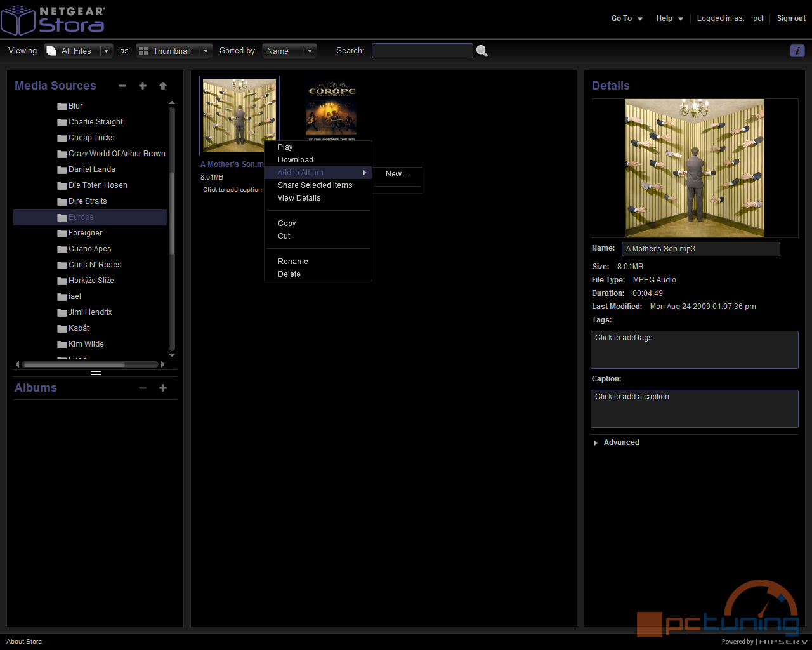
Task: Choose Copy in the context menu
Action: tap(318, 223)
